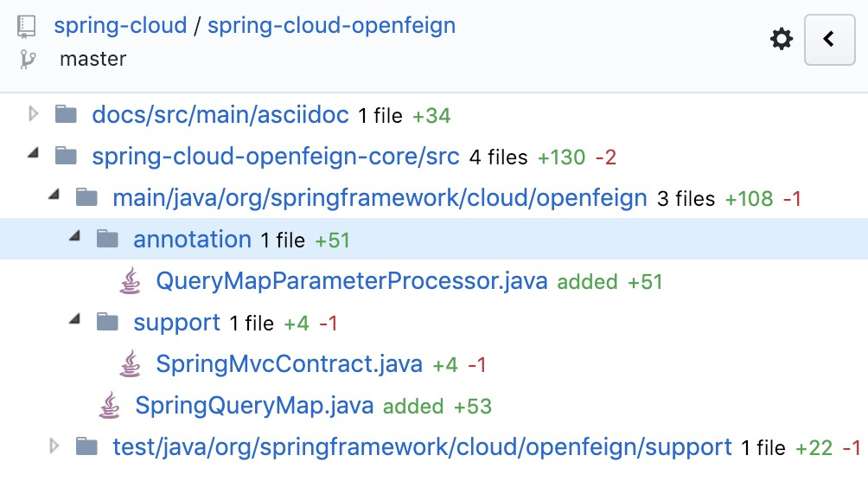Image resolution: width=868 pixels, height=481 pixels.
Task: Collapse the annotation folder arrow
Action: click(74, 235)
